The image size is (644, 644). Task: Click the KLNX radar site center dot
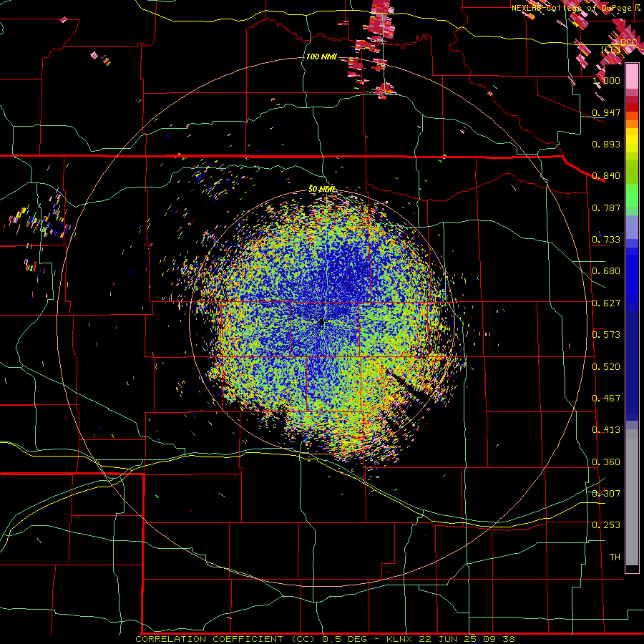321,322
